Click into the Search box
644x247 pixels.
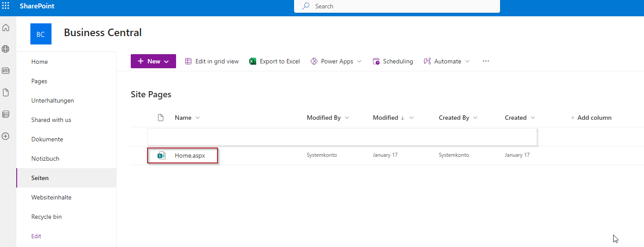[397, 6]
